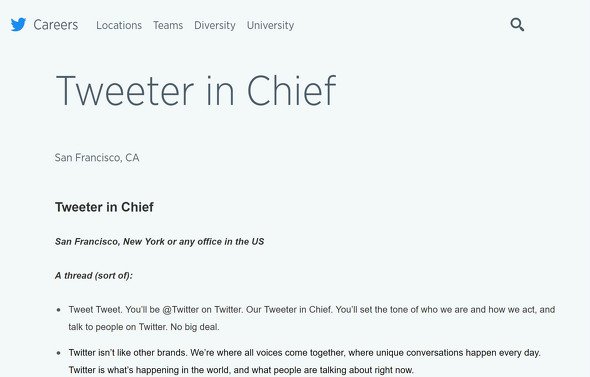This screenshot has height=377, width=590.
Task: Go to the Careers home link
Action: pos(56,25)
